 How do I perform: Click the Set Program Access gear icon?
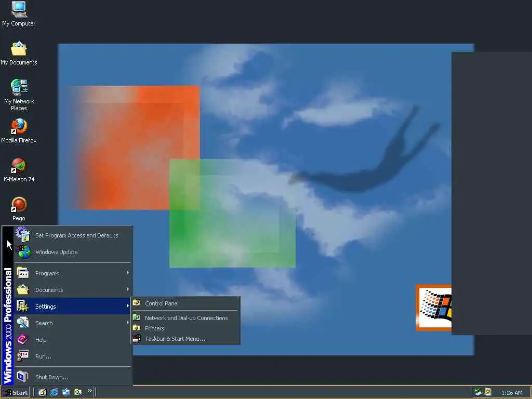(23, 234)
